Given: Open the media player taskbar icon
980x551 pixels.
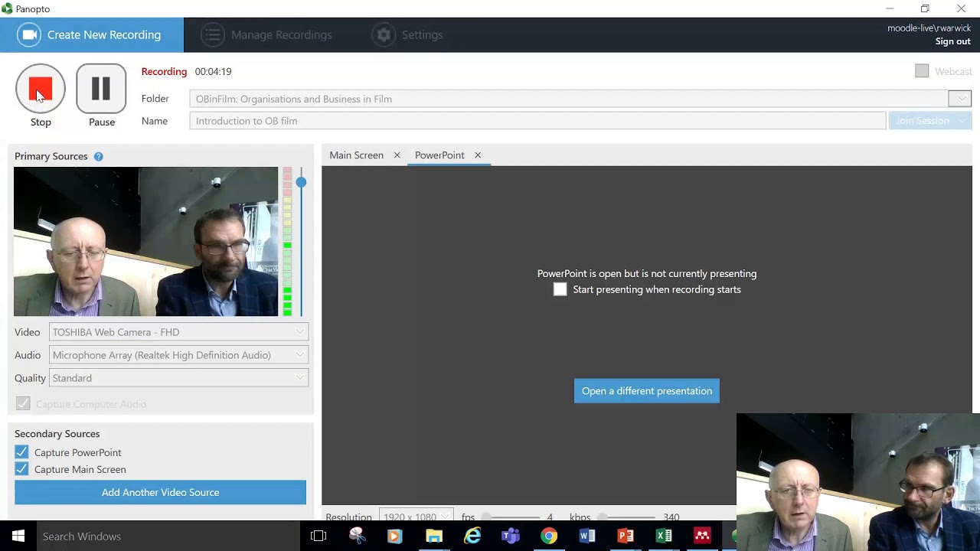Looking at the screenshot, I should [x=395, y=536].
